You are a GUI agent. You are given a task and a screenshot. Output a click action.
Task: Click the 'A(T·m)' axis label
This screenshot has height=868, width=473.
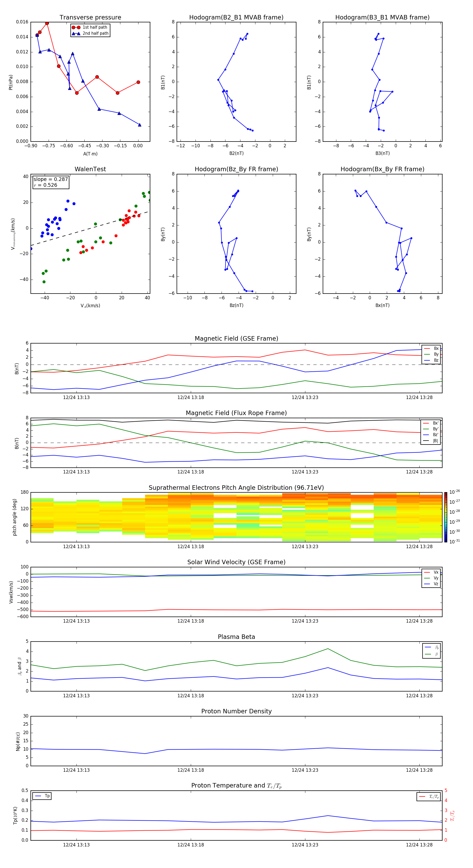click(90, 154)
